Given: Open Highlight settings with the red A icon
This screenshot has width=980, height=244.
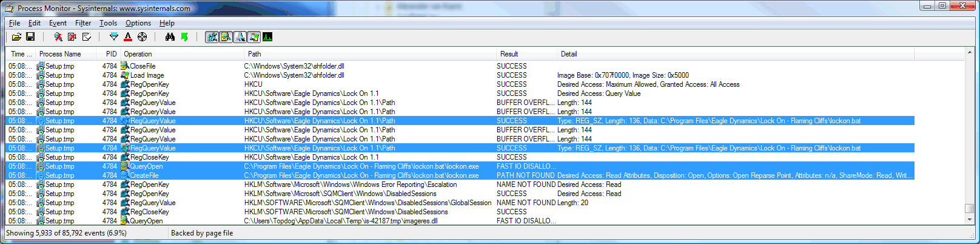Looking at the screenshot, I should coord(128,37).
